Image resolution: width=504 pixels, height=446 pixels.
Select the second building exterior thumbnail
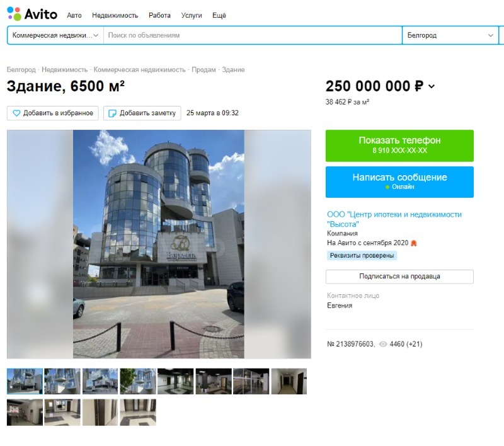(x=62, y=381)
